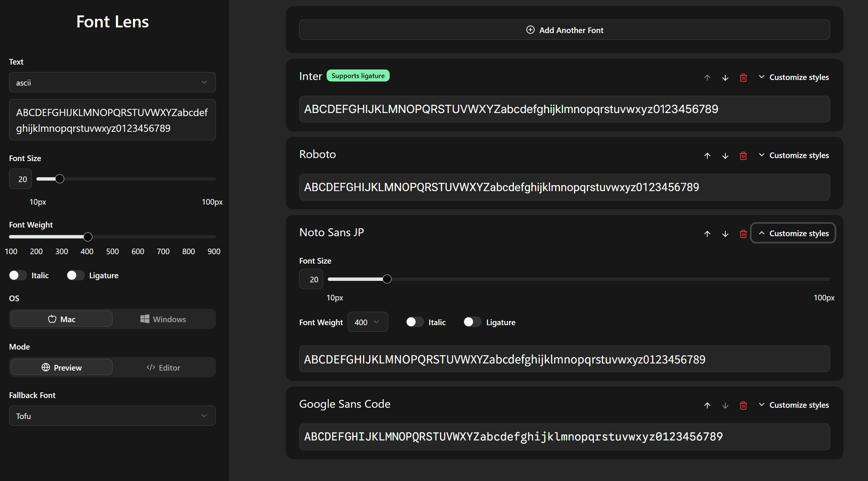Viewport: 868px width, 481px height.
Task: Move Noto Sans JP down
Action: tap(725, 234)
